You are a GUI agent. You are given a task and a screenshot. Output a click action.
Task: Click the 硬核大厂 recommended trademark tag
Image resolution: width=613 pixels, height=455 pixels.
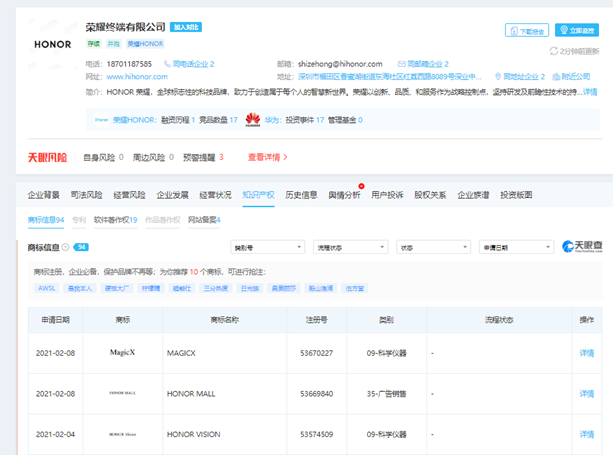pyautogui.click(x=117, y=288)
